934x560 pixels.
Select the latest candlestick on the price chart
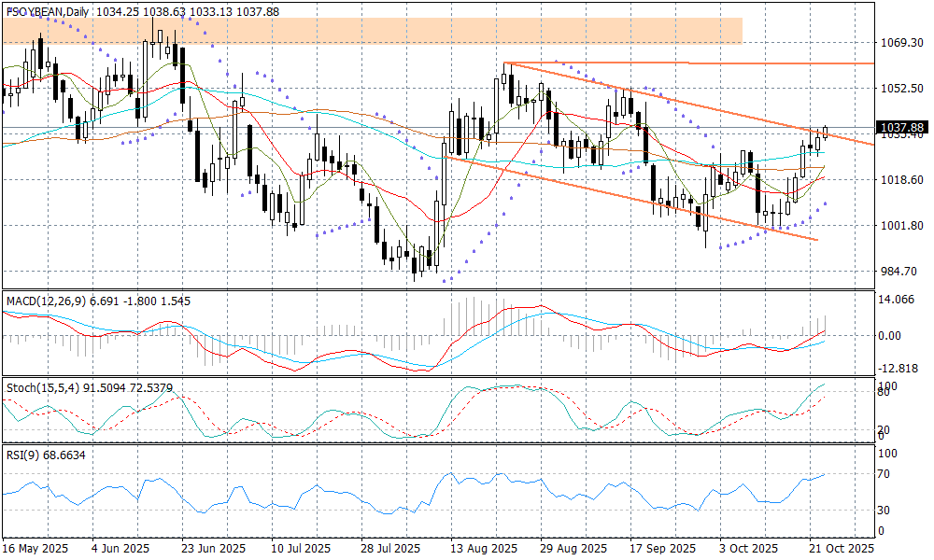click(x=826, y=133)
